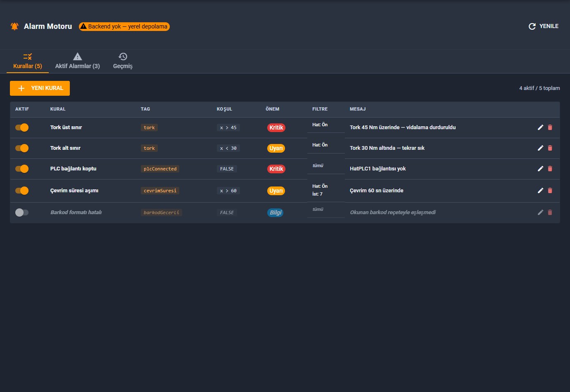
Task: Refresh with the YENİLE button
Action: pos(544,26)
